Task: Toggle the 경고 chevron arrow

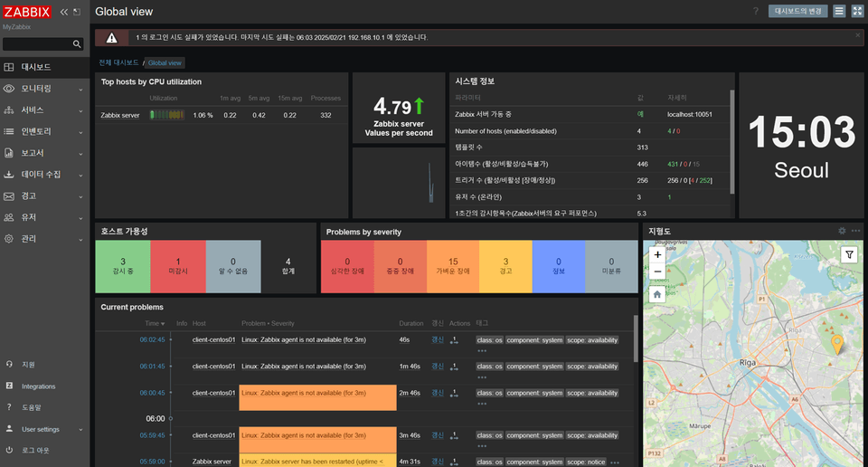Action: [80, 196]
